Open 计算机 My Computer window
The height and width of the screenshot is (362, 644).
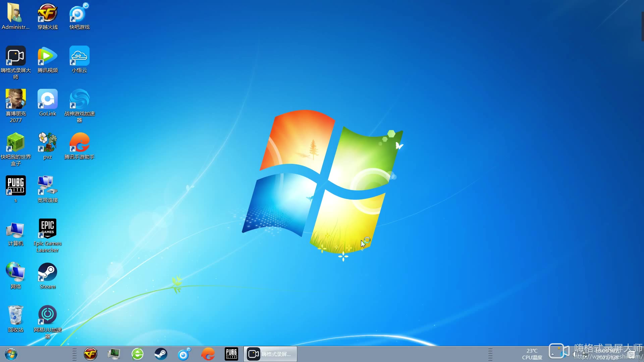point(15,229)
